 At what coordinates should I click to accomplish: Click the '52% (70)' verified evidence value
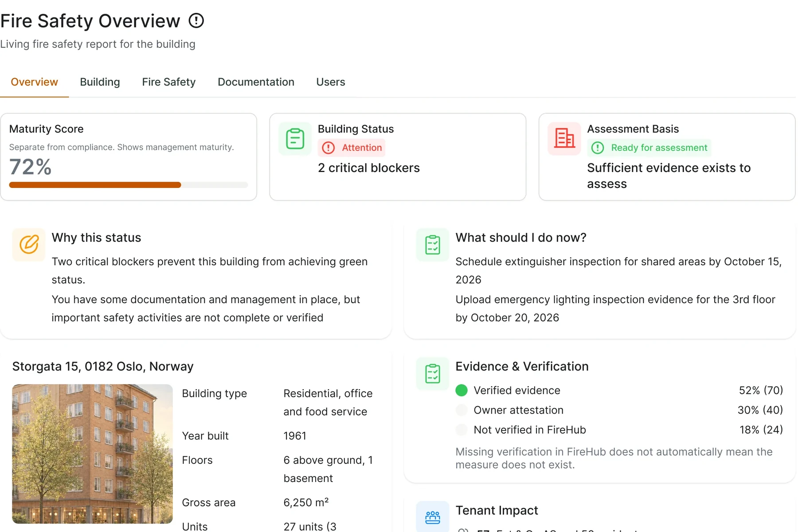pyautogui.click(x=761, y=390)
